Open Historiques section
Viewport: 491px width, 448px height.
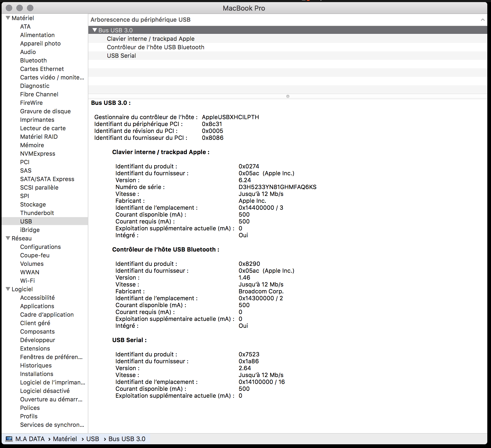point(36,365)
